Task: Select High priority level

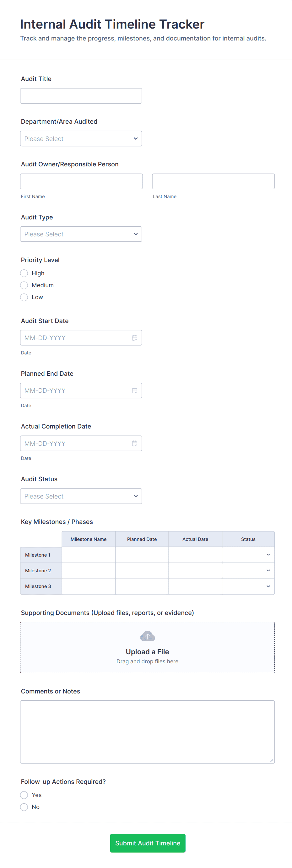Action: coord(24,273)
